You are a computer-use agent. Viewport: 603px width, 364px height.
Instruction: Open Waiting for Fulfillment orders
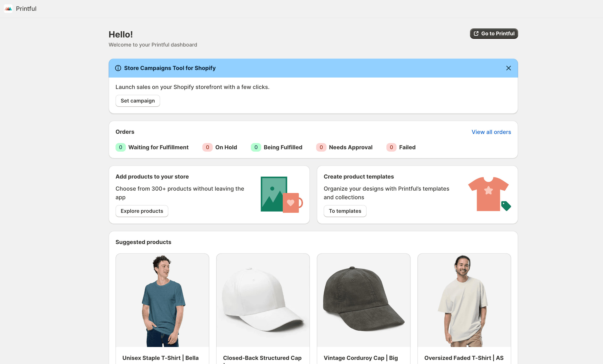pyautogui.click(x=158, y=147)
